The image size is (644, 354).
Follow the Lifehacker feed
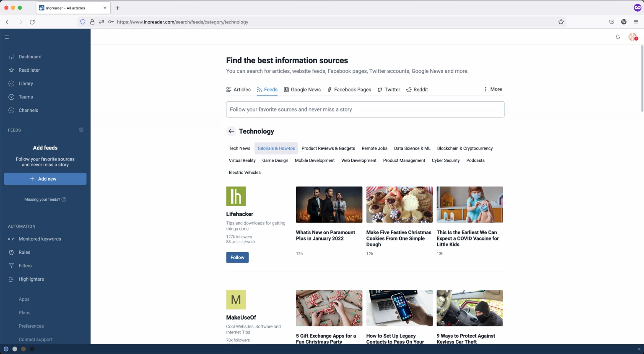[237, 258]
